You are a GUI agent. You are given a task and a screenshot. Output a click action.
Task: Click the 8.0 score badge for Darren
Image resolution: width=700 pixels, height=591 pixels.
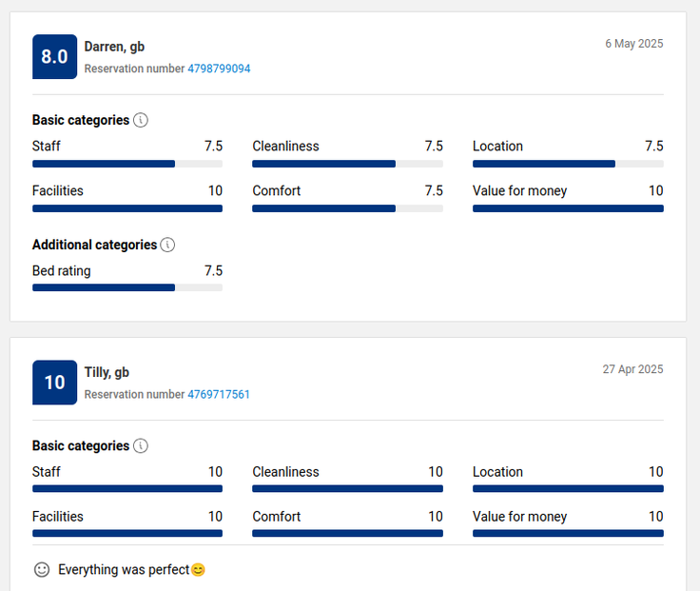[x=54, y=57]
